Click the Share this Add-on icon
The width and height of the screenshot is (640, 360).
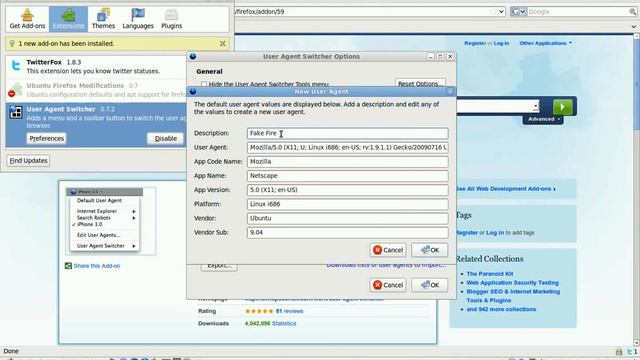click(x=68, y=266)
